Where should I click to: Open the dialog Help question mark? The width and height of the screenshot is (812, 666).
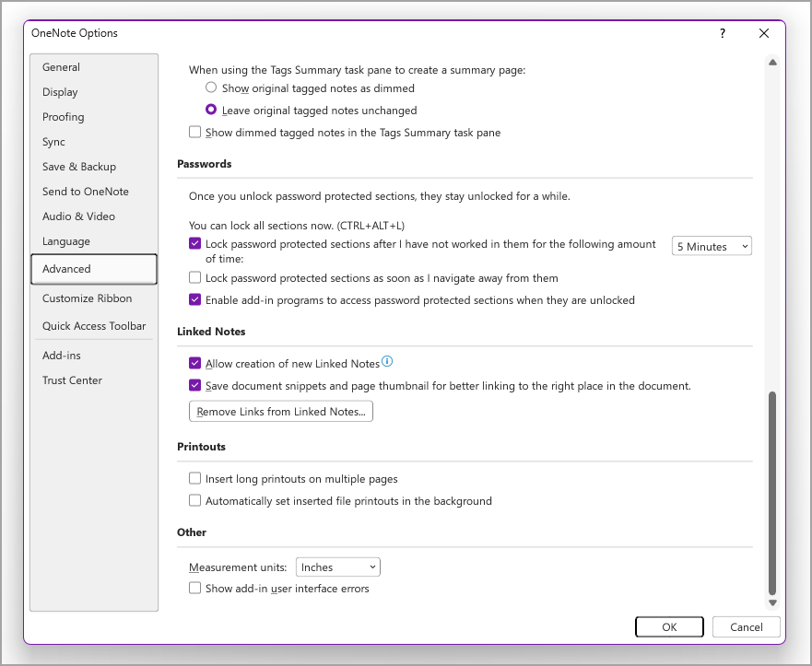pos(722,33)
